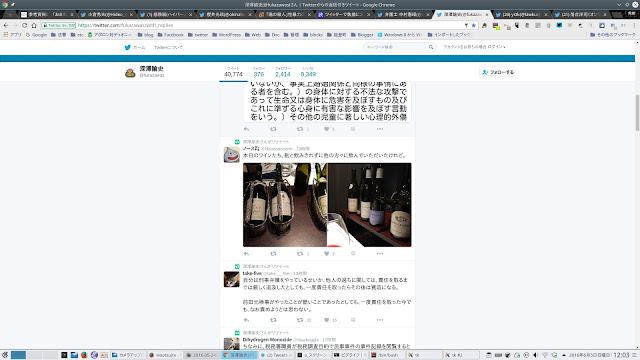
Task: Click the take-five cat avatar
Action: (231, 279)
